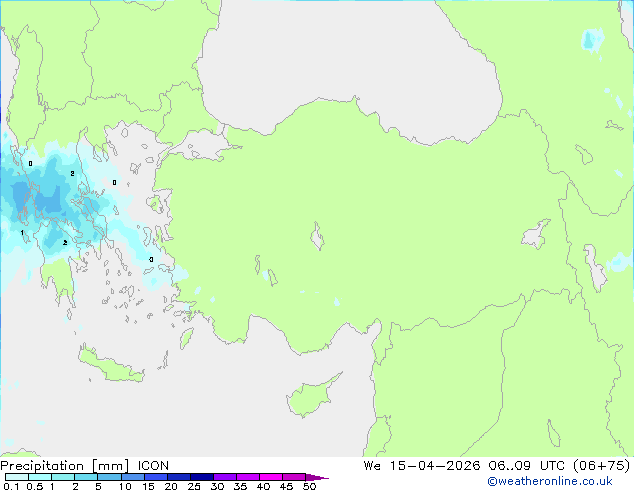Click the legend label '50'

coord(309,486)
